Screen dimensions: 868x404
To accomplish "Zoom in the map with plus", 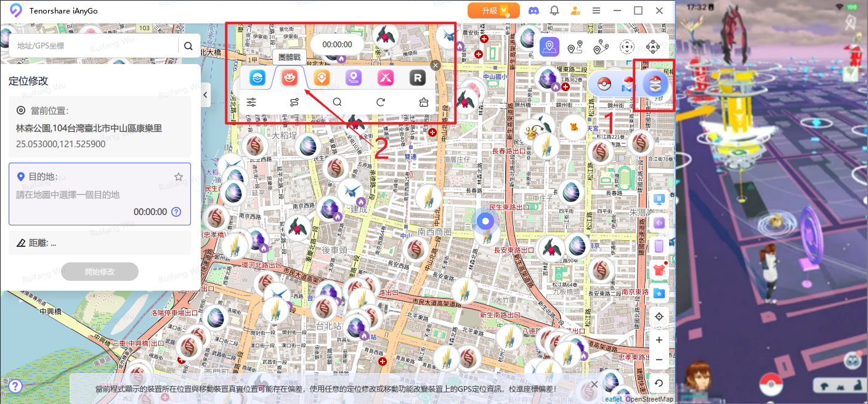I will (x=659, y=340).
